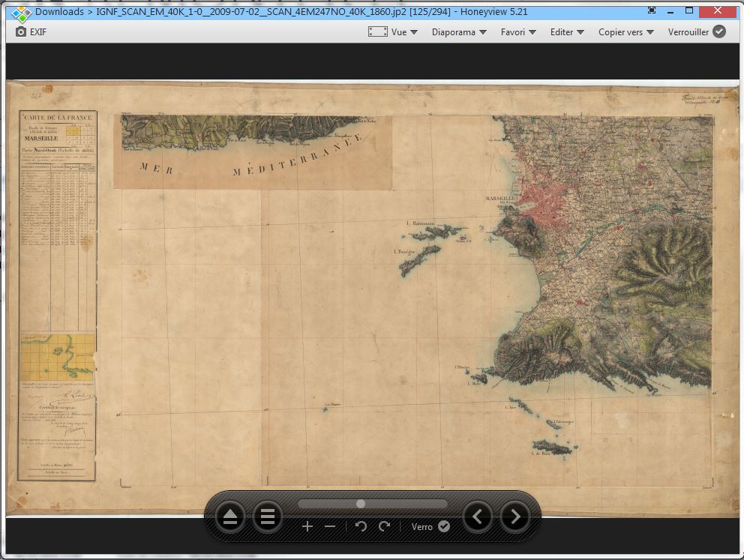The image size is (744, 560).
Task: Rotate image clockwise
Action: (x=385, y=526)
